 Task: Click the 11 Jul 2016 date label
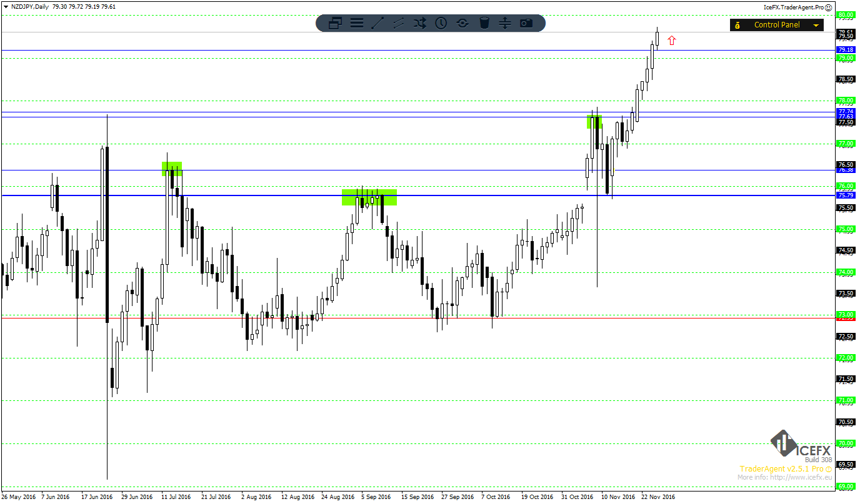point(176,497)
